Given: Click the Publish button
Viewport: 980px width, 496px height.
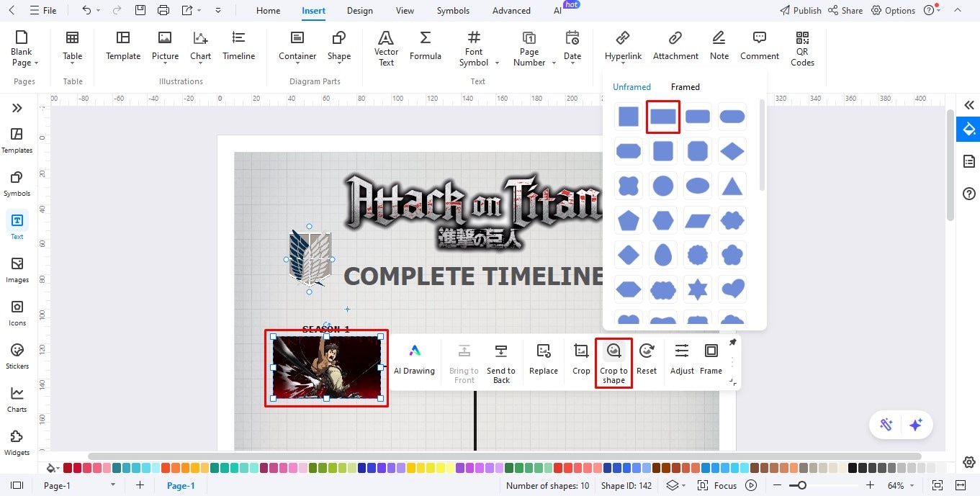Looking at the screenshot, I should tap(800, 11).
